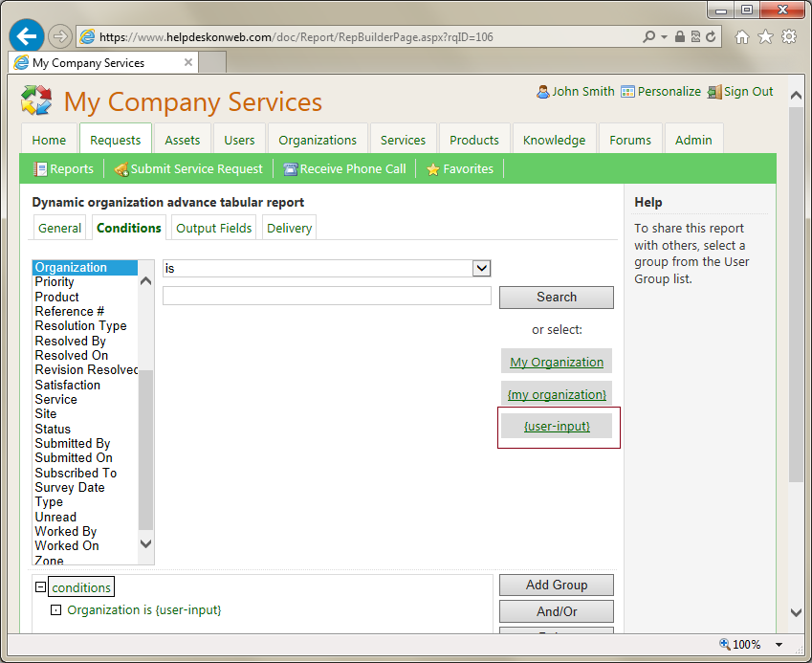This screenshot has height=663, width=812.
Task: Click the Receive Phone Call icon
Action: tap(291, 169)
